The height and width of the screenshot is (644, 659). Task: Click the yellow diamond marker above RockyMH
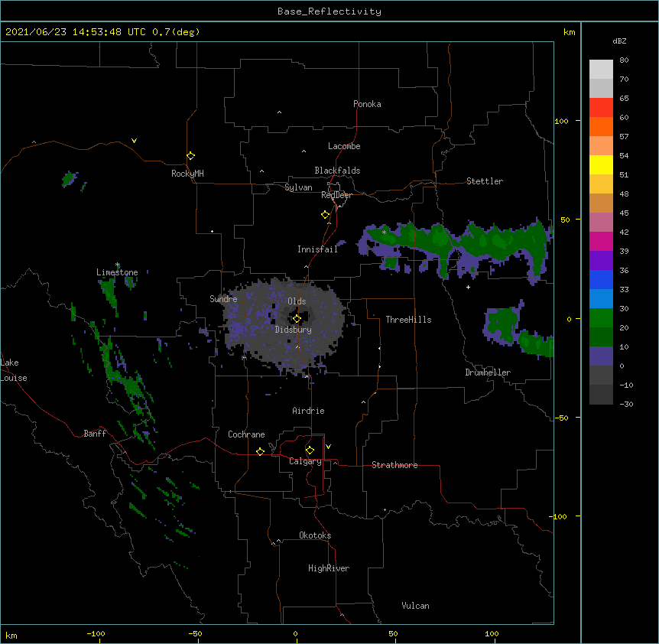click(x=190, y=155)
